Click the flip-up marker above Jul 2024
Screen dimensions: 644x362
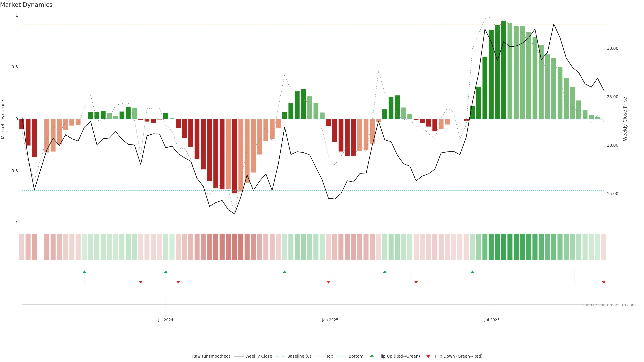166,272
